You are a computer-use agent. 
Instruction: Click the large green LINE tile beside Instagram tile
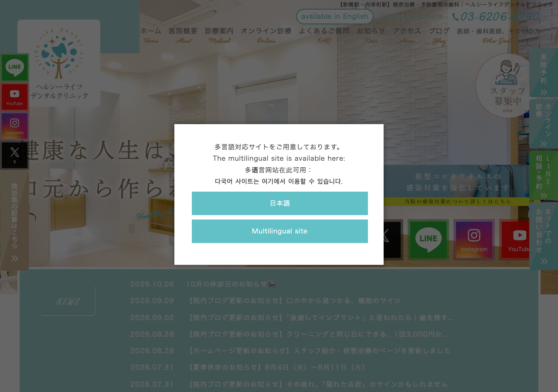[428, 240]
